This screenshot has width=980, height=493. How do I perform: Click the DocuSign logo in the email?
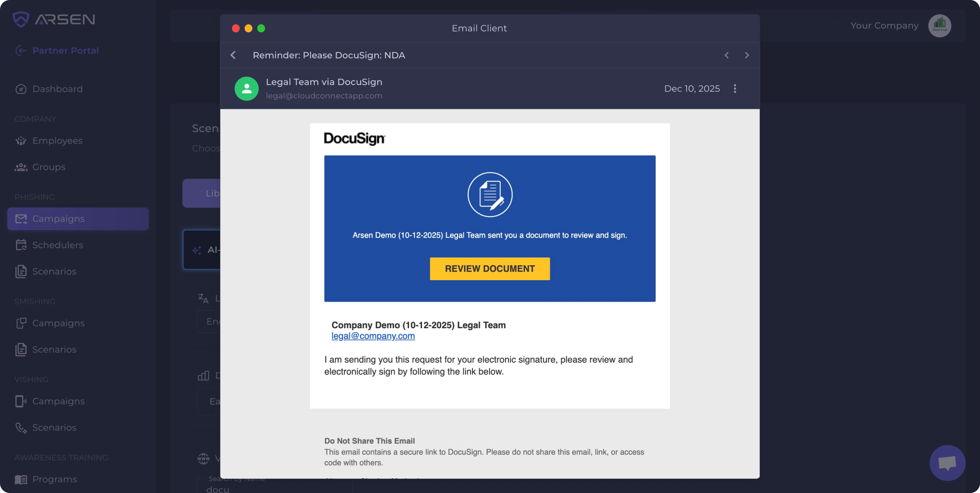pyautogui.click(x=354, y=139)
